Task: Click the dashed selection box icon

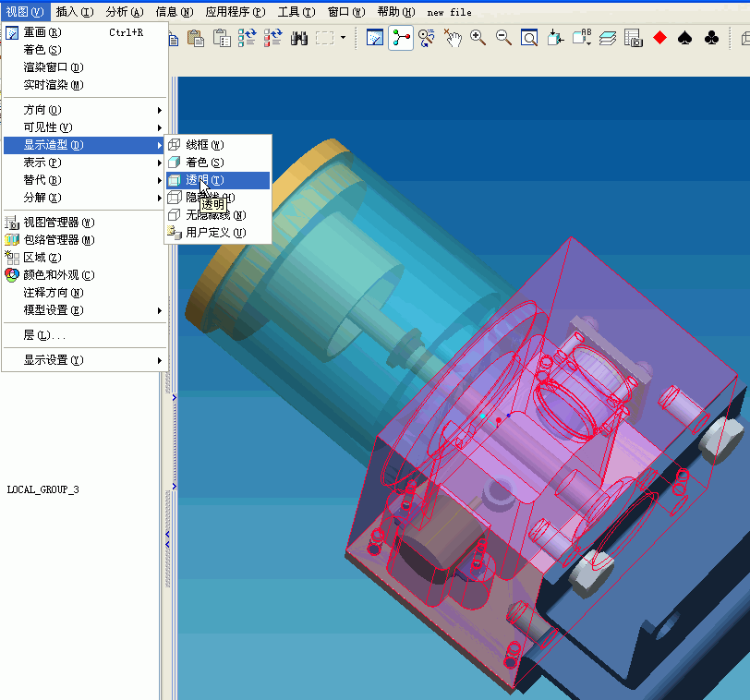Action: coord(325,38)
